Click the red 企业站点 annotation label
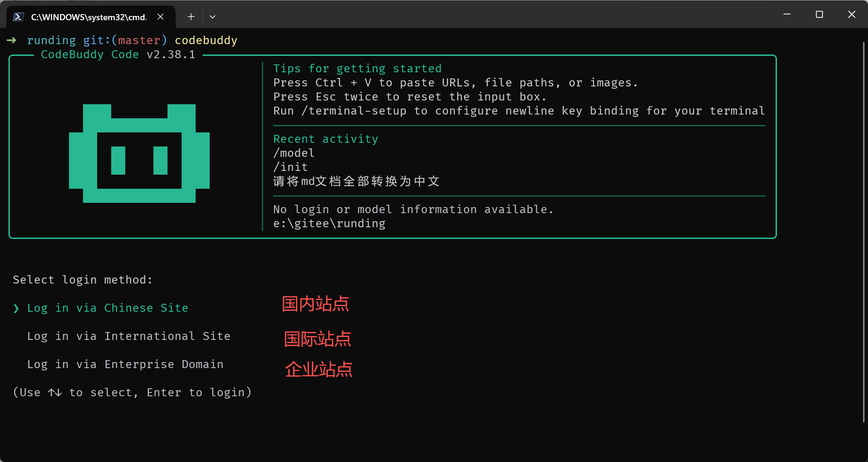This screenshot has width=868, height=462. click(x=319, y=370)
